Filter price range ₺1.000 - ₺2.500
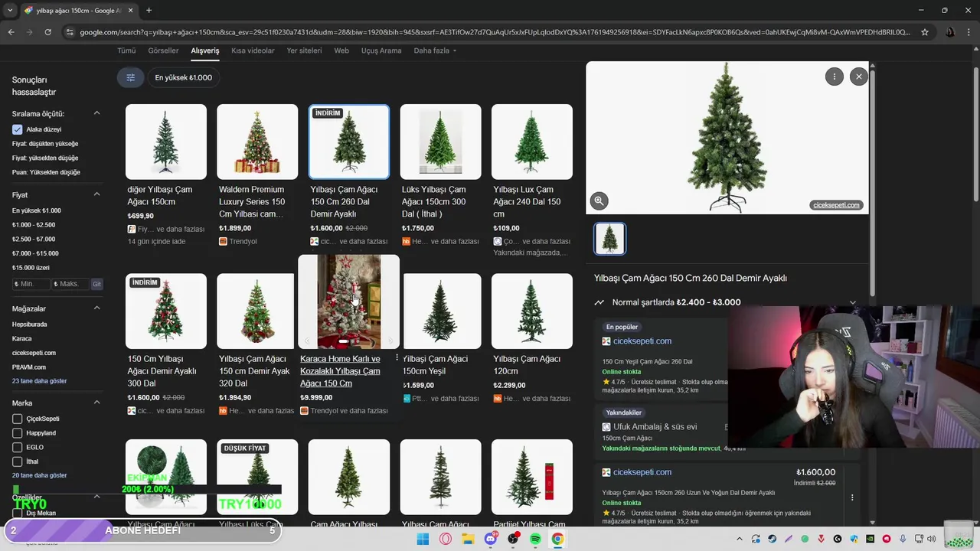 pos(34,225)
